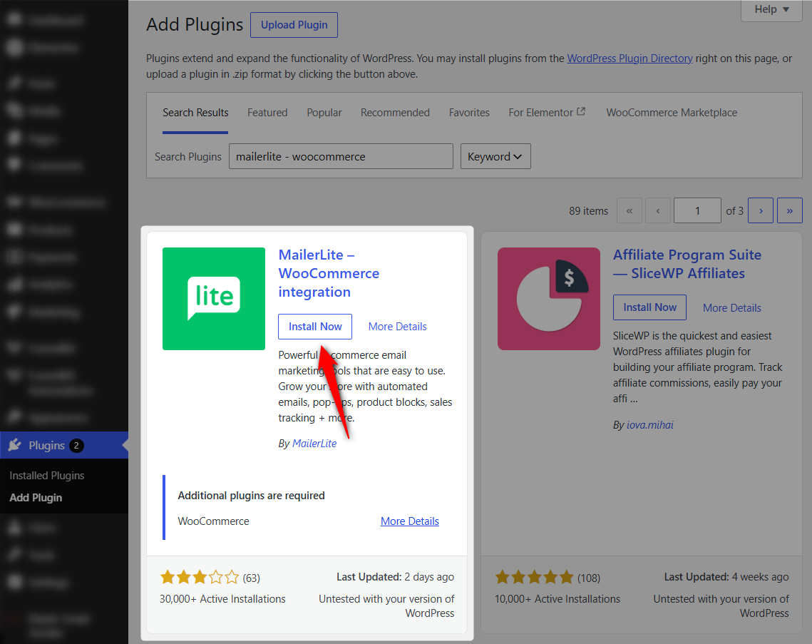Viewport: 812px width, 644px height.
Task: Open the WordPress Plugin Directory link
Action: (x=629, y=58)
